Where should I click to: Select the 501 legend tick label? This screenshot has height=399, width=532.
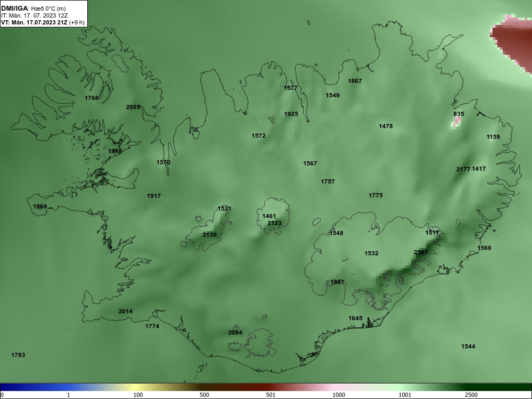[x=271, y=395]
